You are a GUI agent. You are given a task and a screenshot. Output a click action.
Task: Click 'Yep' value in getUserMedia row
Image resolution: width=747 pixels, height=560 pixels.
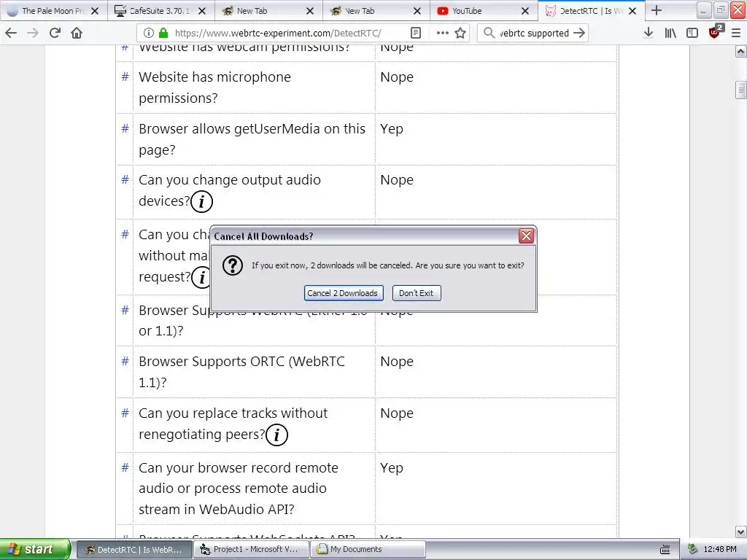coord(392,129)
